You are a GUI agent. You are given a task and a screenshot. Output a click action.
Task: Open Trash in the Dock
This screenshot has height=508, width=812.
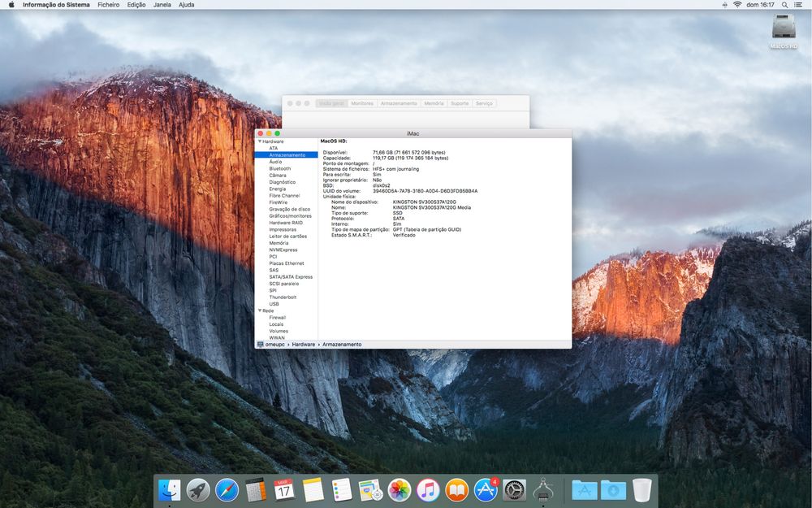pos(641,490)
